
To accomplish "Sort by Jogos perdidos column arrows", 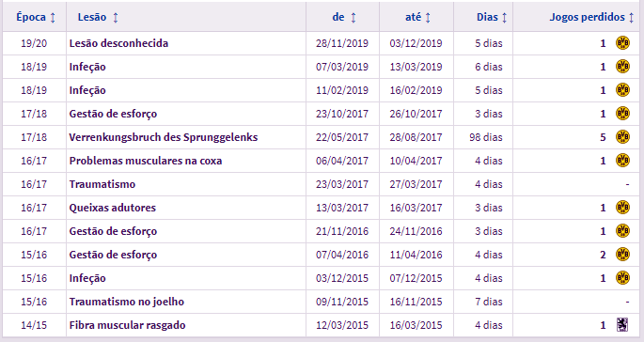I will pyautogui.click(x=631, y=17).
